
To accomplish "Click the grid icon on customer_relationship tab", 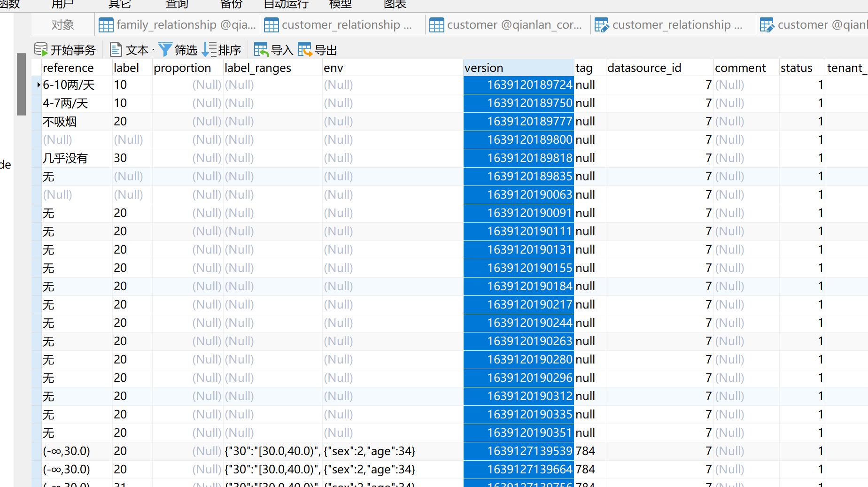I will click(x=271, y=24).
